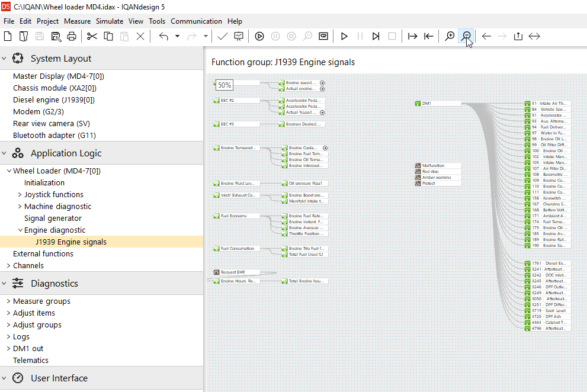The width and height of the screenshot is (587, 392).
Task: Click the arrow-to-left-bar toolbar icon
Action: 429,36
